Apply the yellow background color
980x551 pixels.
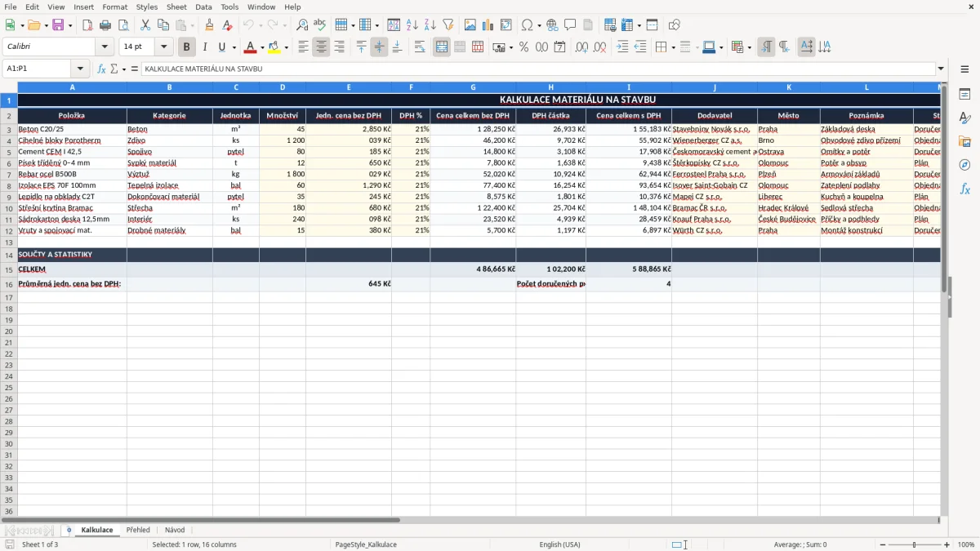274,47
